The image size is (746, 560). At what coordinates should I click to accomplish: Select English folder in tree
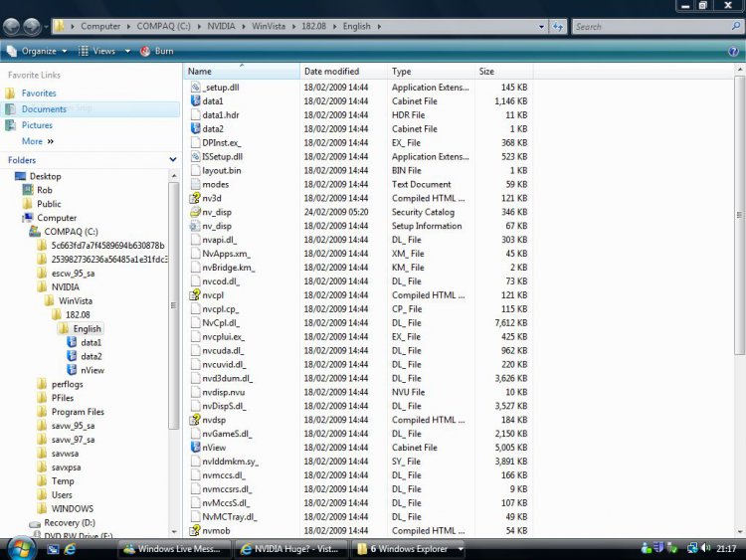click(x=87, y=329)
